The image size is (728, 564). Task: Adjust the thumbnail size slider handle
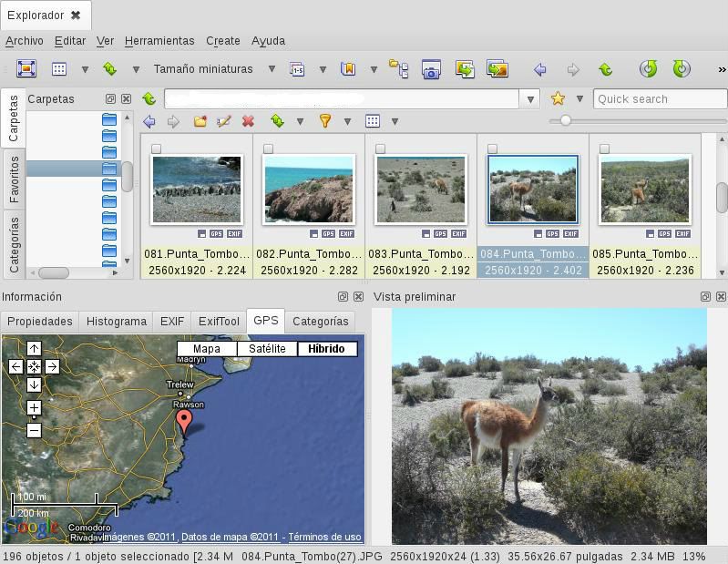coord(565,120)
